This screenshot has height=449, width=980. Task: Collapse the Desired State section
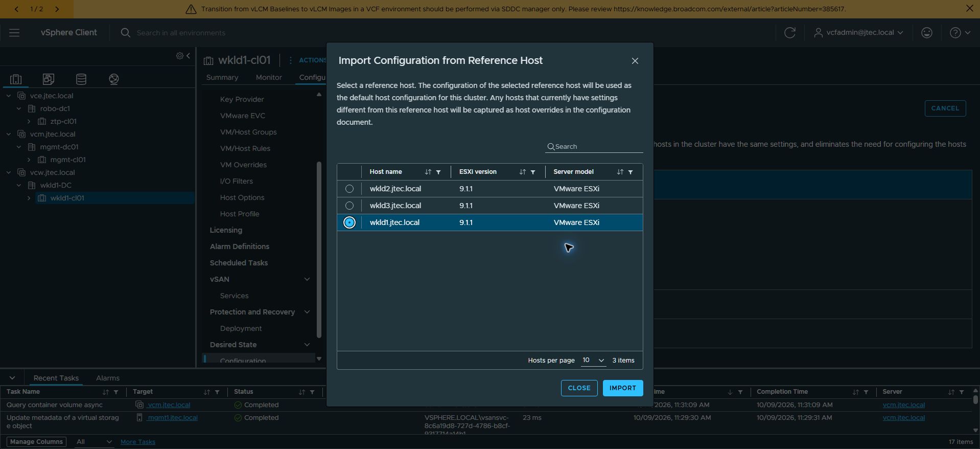click(x=307, y=345)
